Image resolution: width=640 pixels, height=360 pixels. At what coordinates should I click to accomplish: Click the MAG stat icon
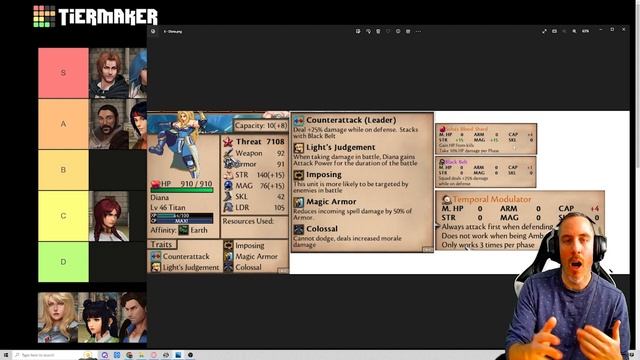click(x=228, y=186)
